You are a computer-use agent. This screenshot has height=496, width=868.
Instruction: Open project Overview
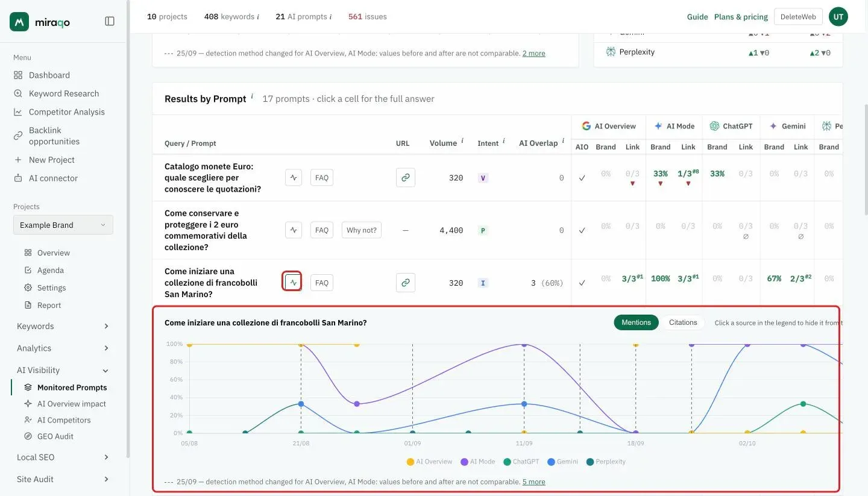53,253
